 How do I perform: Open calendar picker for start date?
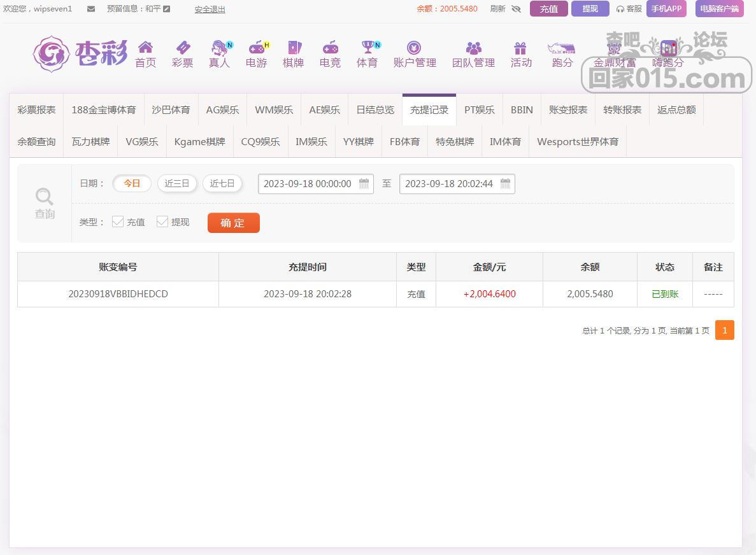click(364, 184)
